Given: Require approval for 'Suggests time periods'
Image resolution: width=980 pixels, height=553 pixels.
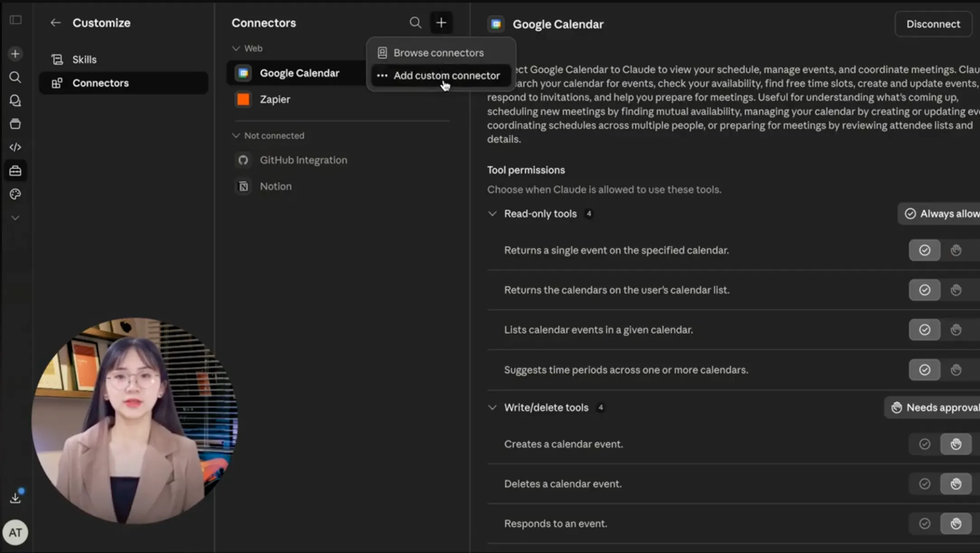Looking at the screenshot, I should tap(956, 370).
